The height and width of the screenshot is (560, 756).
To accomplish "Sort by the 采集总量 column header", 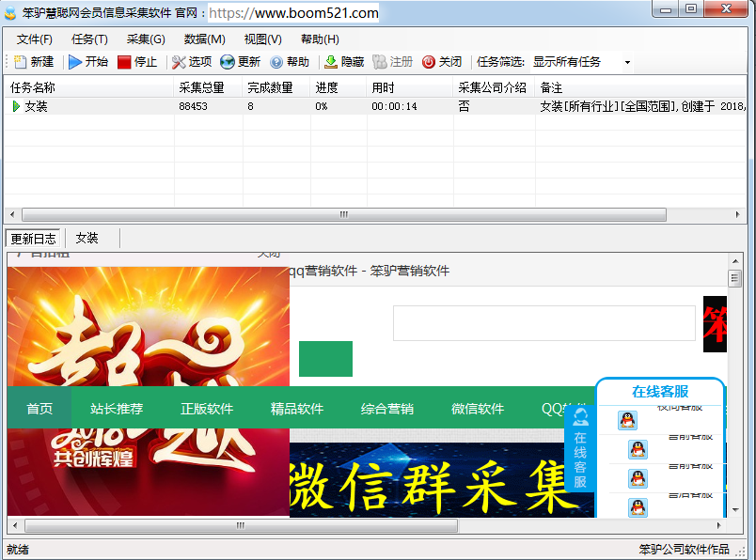I will 209,87.
